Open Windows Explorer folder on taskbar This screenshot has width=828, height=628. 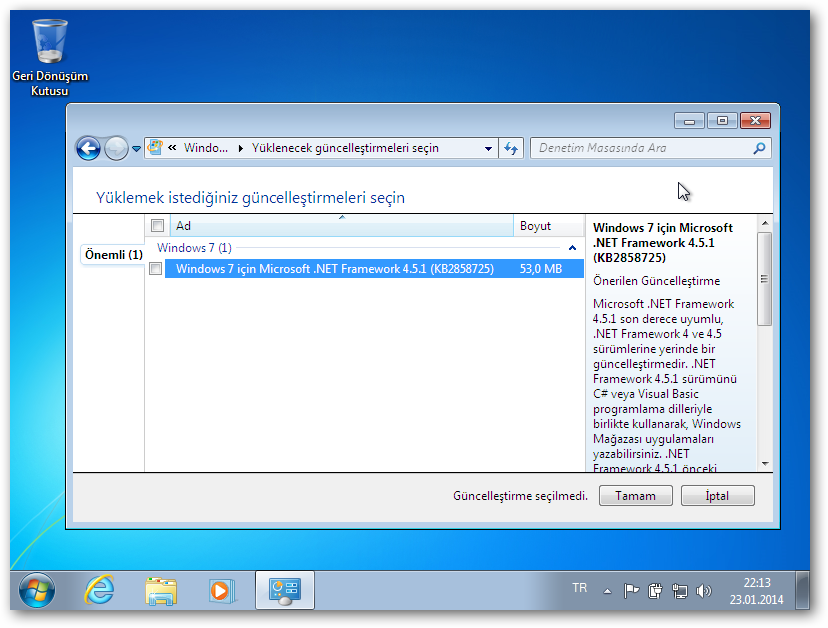[x=160, y=591]
